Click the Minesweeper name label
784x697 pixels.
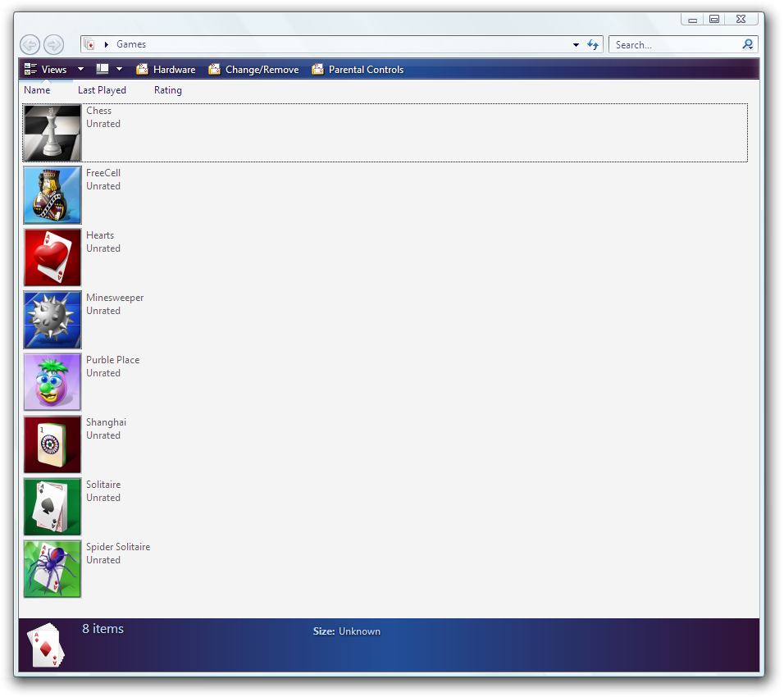pyautogui.click(x=115, y=298)
